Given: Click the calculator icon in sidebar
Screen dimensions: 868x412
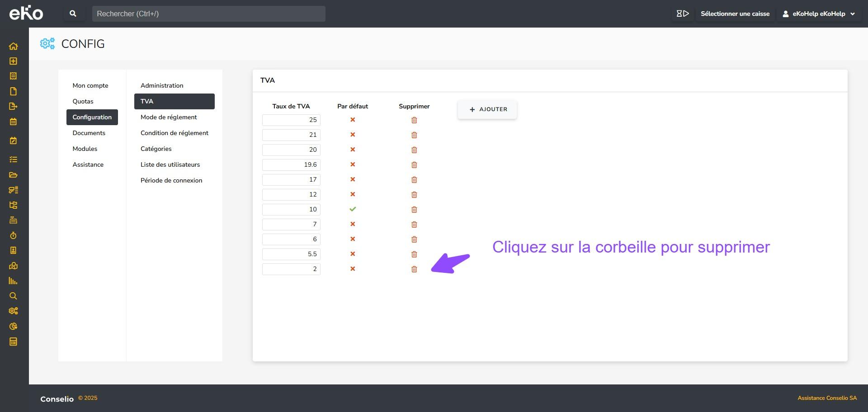Looking at the screenshot, I should [13, 342].
